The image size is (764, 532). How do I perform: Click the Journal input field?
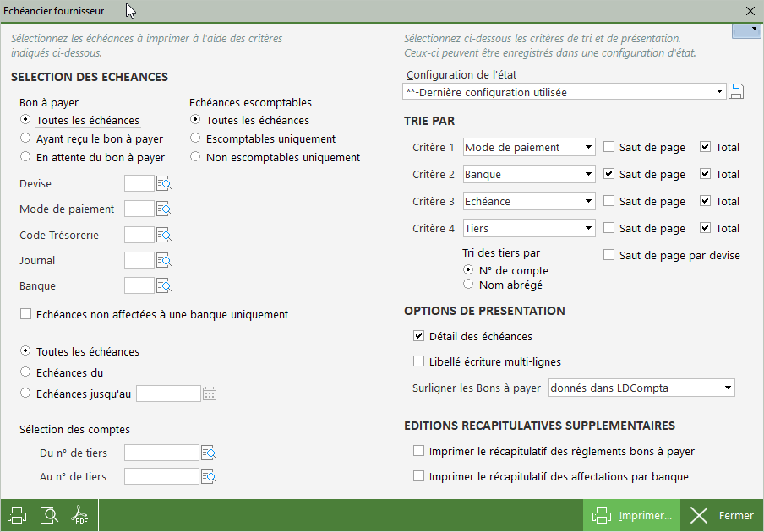139,261
